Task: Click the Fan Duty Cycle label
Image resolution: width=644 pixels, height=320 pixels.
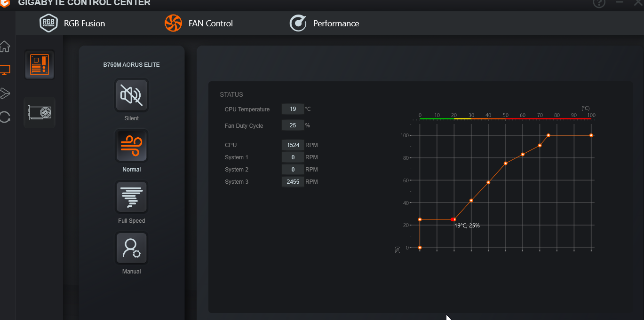Action: [x=244, y=126]
